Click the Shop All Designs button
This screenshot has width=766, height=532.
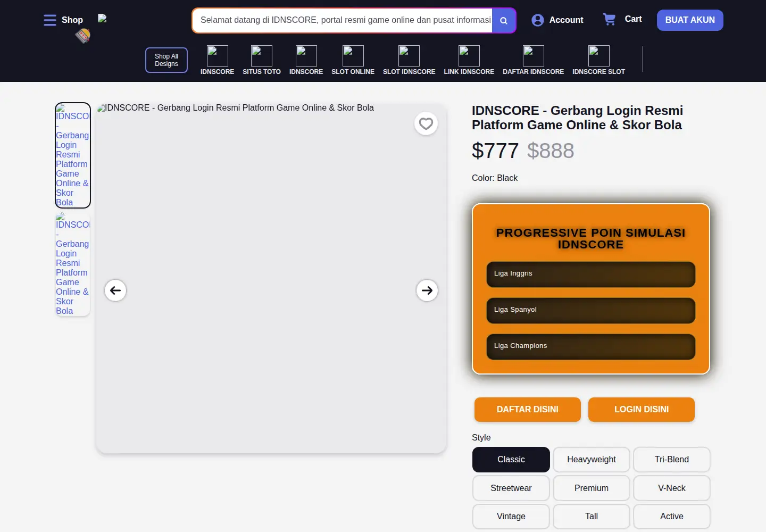[x=166, y=60]
